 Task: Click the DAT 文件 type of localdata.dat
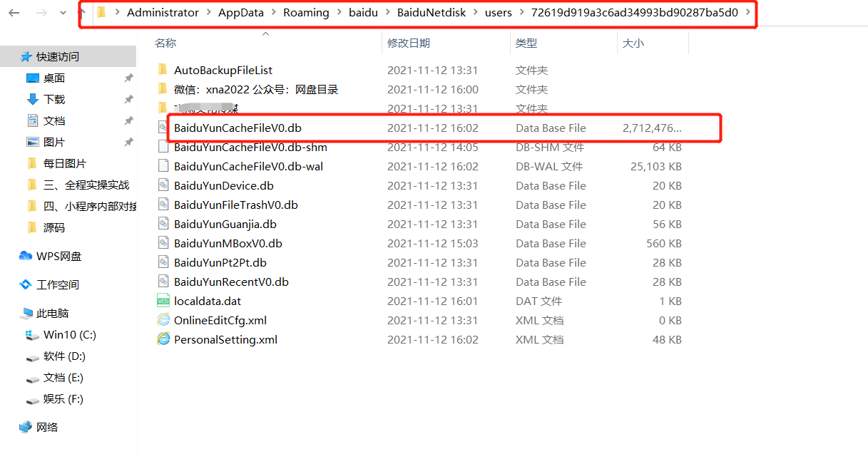[538, 301]
